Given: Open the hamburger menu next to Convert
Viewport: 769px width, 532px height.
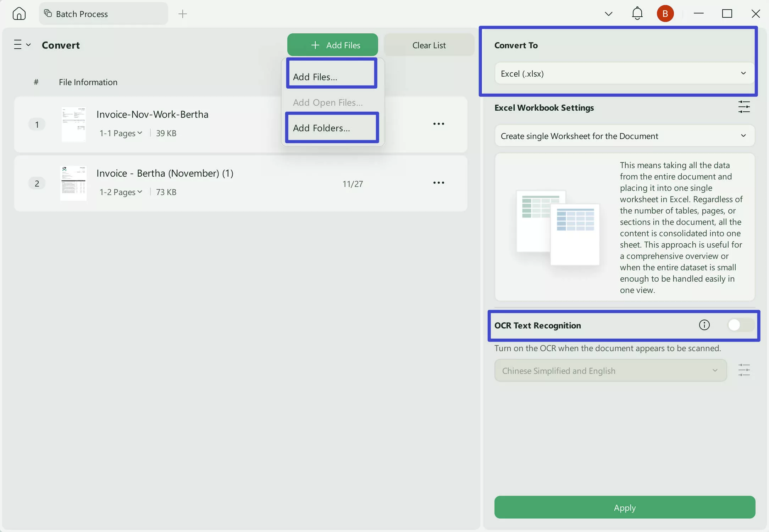Looking at the screenshot, I should (x=21, y=44).
